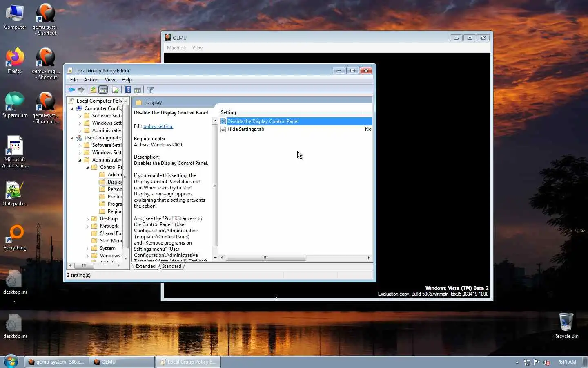This screenshot has width=588, height=368.
Task: Click the Setting column header
Action: [x=290, y=112]
